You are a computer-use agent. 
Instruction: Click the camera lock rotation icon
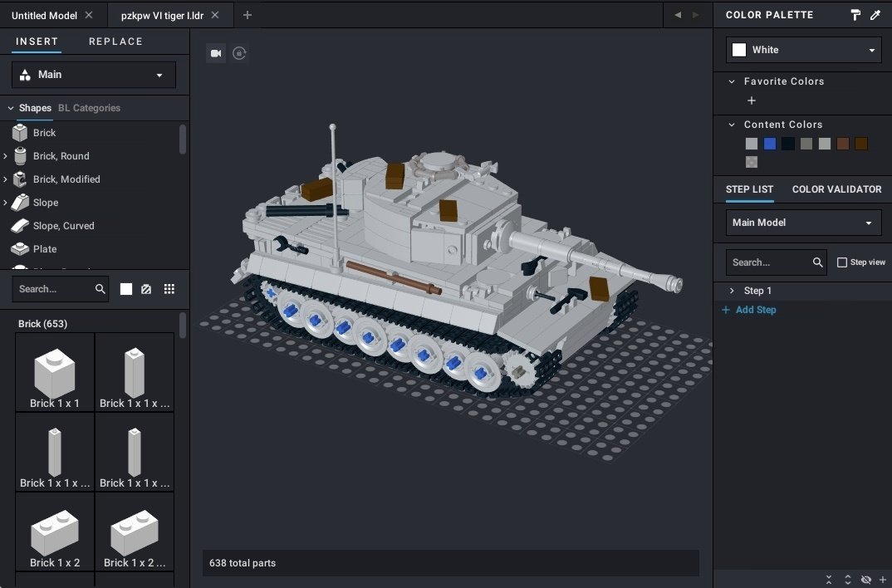(239, 53)
